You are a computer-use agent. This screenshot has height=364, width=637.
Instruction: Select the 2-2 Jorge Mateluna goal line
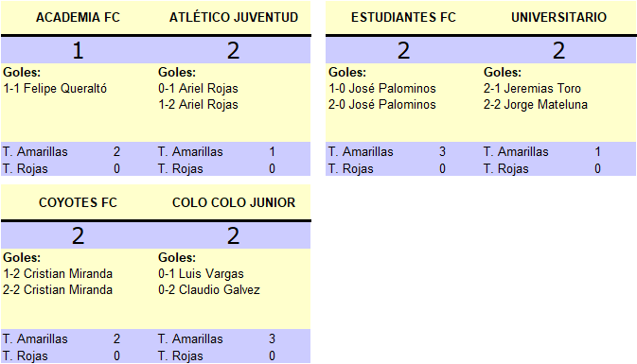(x=536, y=105)
